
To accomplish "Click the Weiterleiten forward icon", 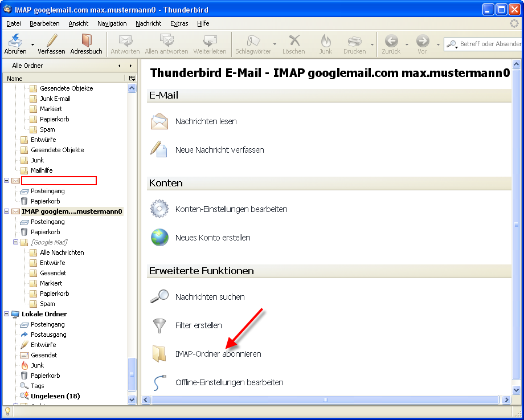I will coord(210,41).
